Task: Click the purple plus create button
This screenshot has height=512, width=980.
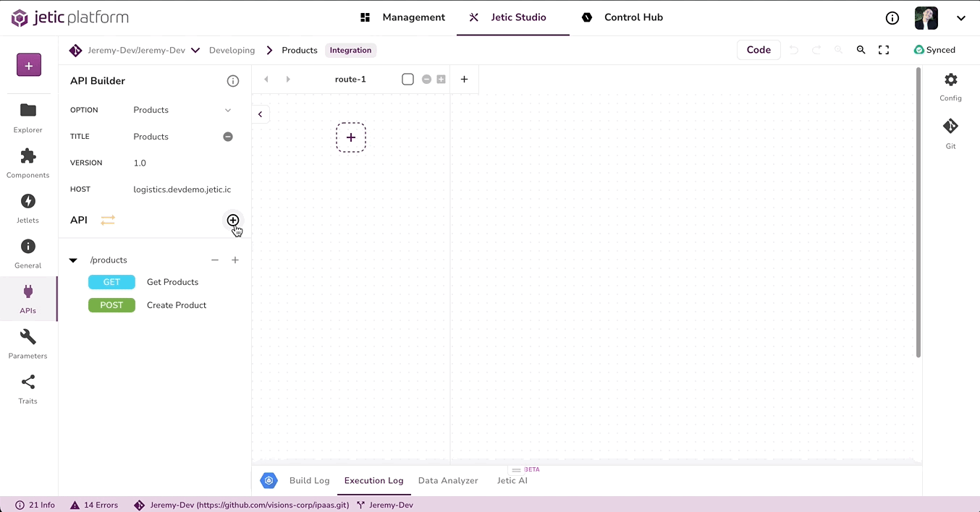Action: tap(29, 66)
